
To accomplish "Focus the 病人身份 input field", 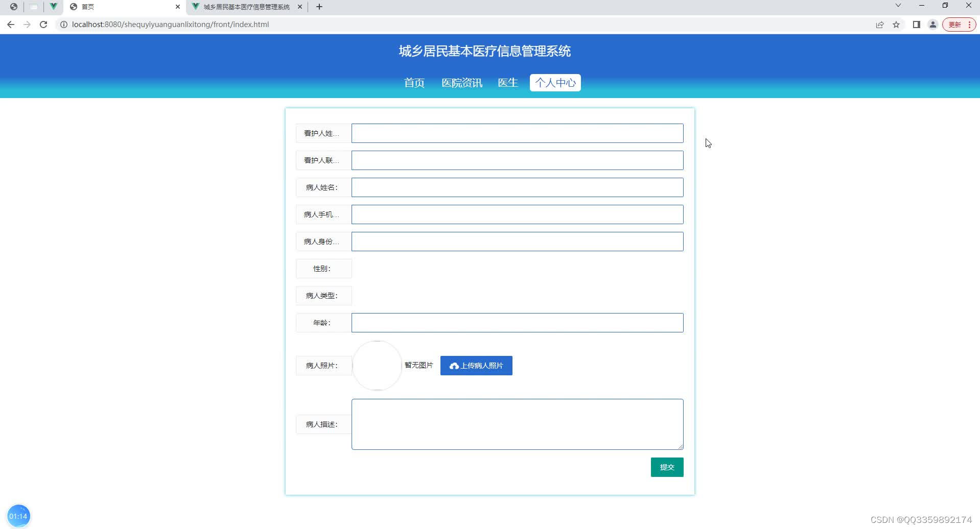I will [x=517, y=242].
